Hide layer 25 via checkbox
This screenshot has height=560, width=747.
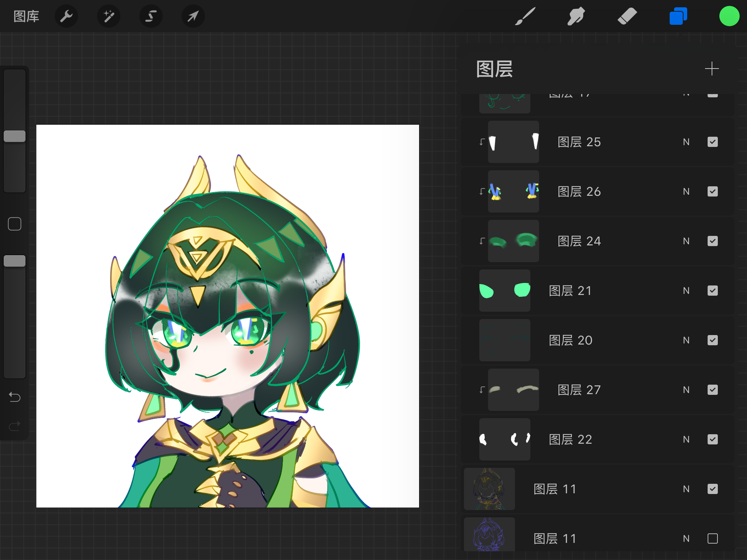(x=712, y=142)
